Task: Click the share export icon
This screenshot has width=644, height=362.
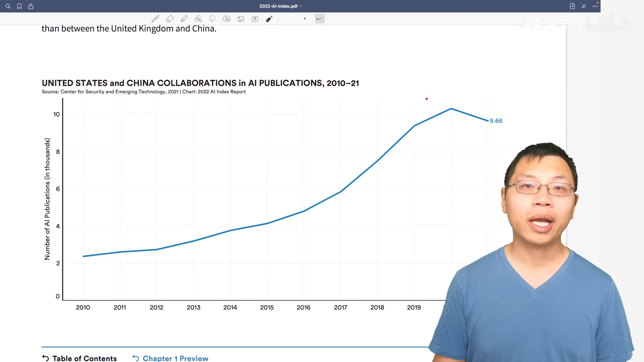Action: point(31,6)
